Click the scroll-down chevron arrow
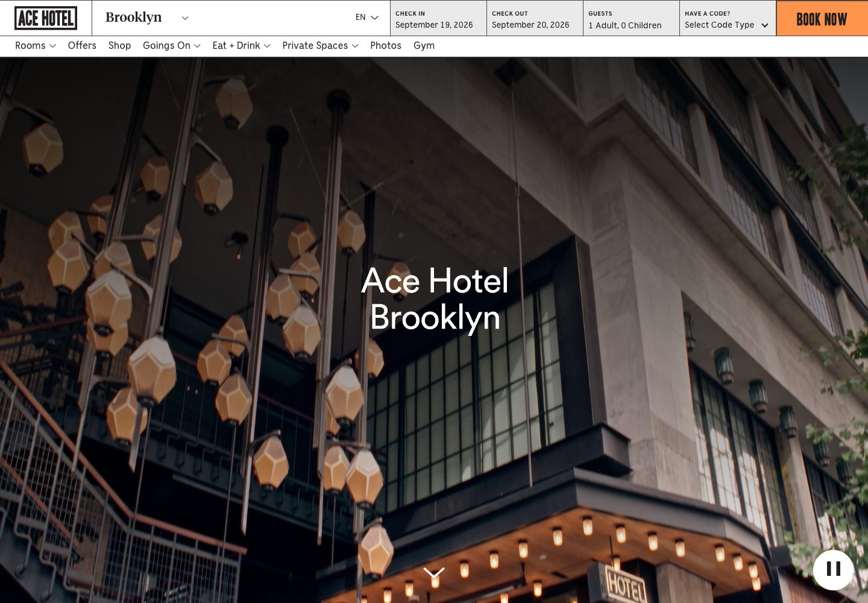Viewport: 868px width, 603px height. [x=434, y=573]
